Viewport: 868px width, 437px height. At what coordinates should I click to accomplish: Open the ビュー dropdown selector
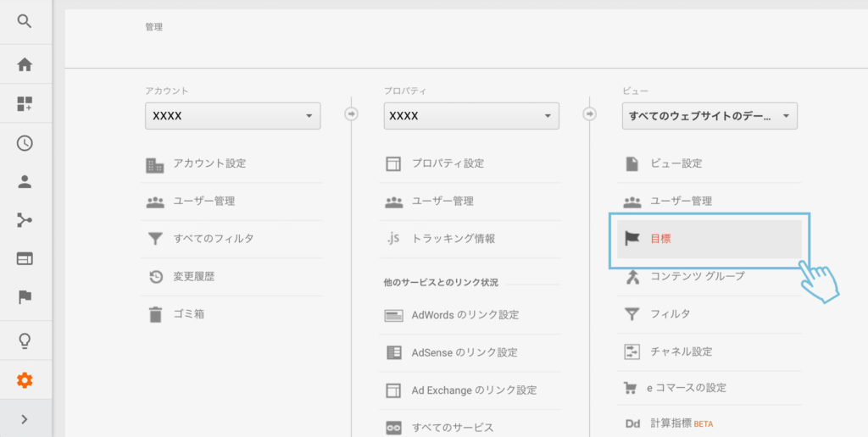pyautogui.click(x=709, y=116)
